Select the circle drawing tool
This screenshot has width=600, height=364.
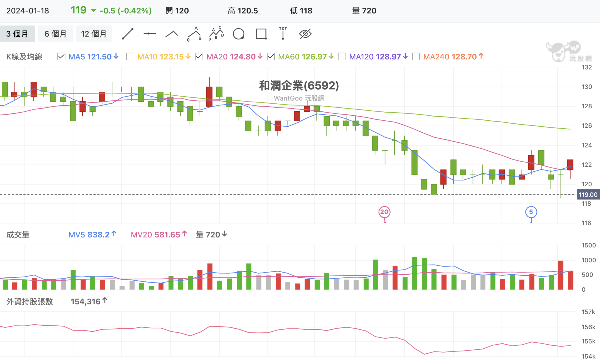point(239,34)
